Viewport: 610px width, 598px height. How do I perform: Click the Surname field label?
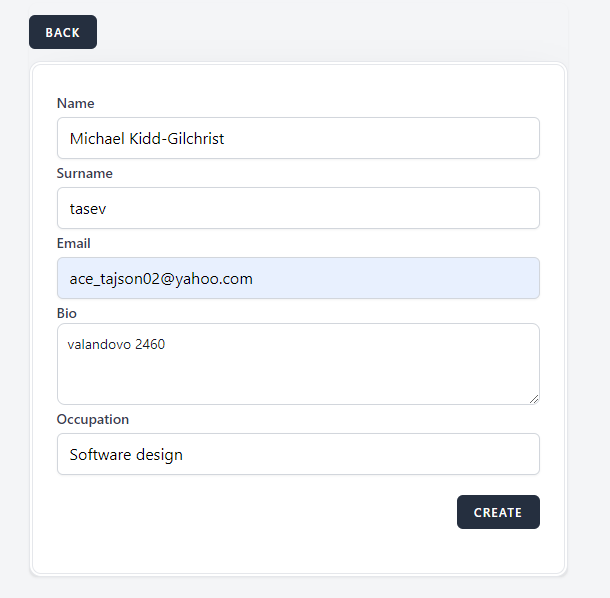tap(85, 173)
